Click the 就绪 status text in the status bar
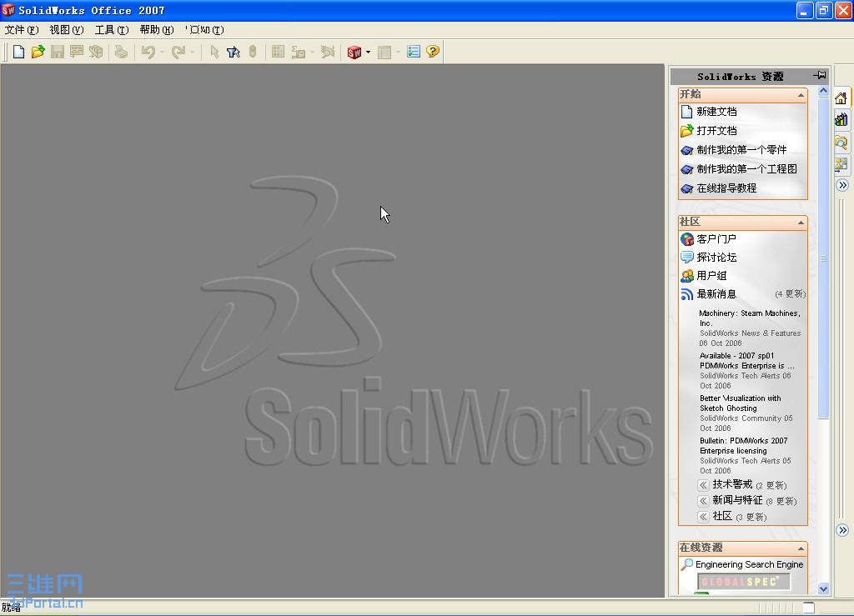This screenshot has height=616, width=854. tap(11, 608)
